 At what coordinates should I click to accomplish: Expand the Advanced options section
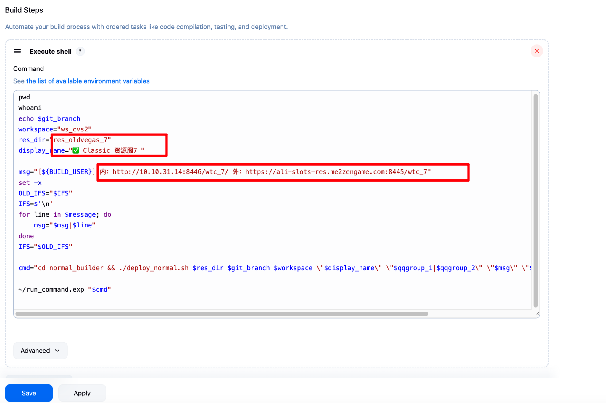point(41,350)
